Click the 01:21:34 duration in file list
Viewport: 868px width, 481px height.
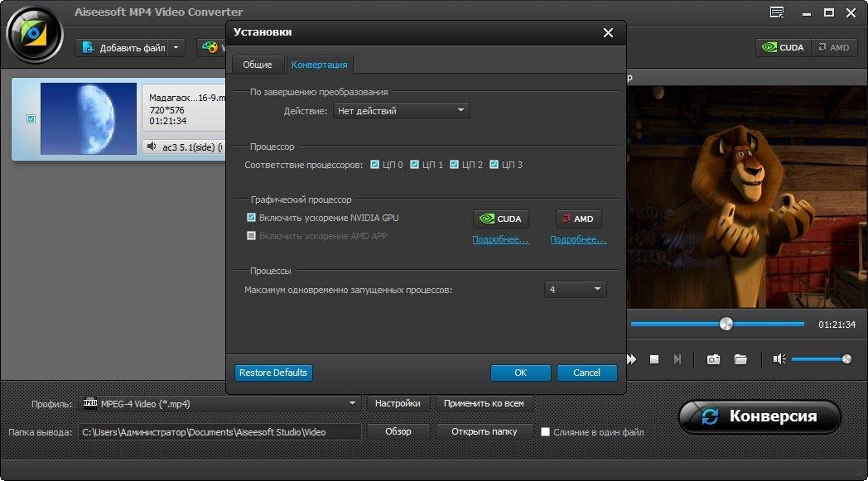[168, 121]
